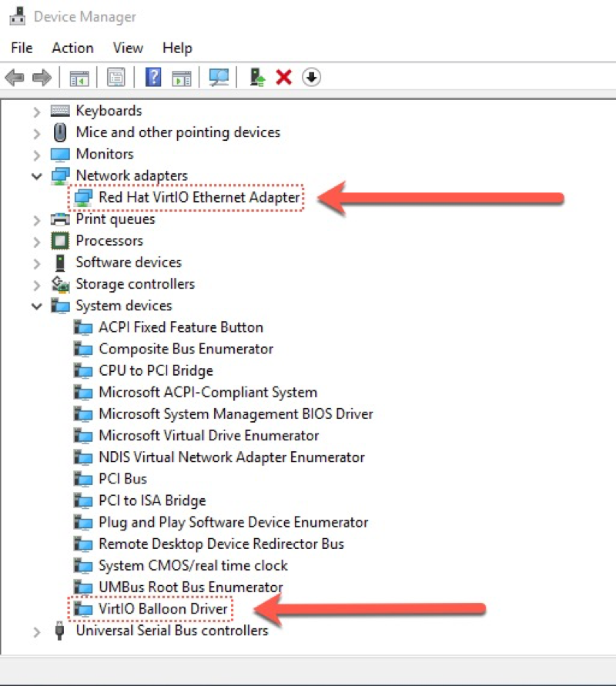The height and width of the screenshot is (686, 616).
Task: Click icon next to PCI Bus
Action: coord(83,479)
